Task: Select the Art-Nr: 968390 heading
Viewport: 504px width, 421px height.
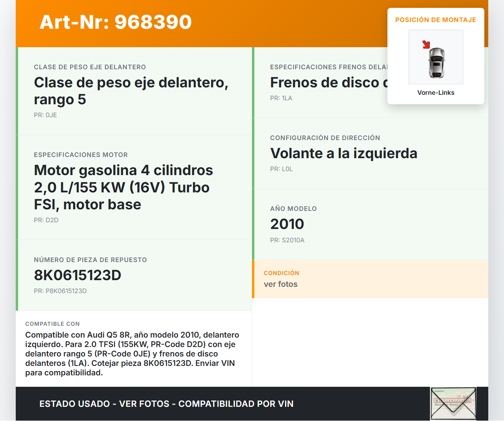Action: pyautogui.click(x=116, y=22)
